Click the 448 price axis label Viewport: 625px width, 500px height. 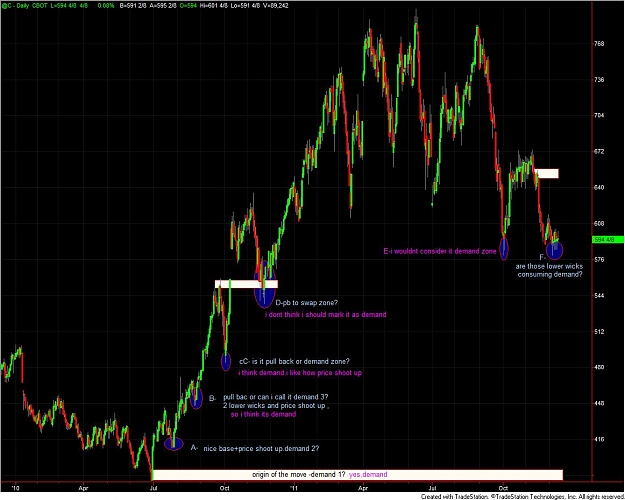[599, 403]
